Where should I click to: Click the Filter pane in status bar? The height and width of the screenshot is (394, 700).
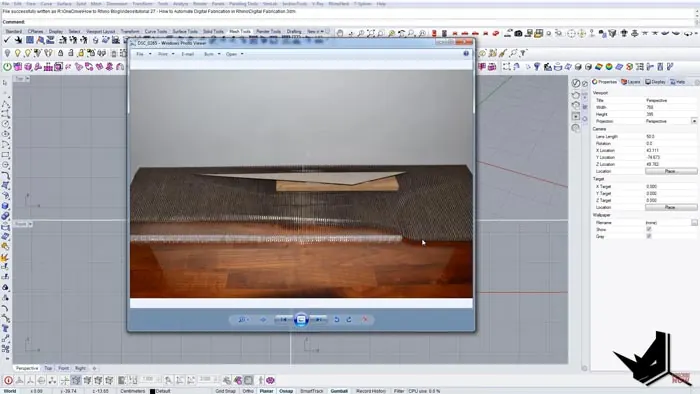pos(399,391)
